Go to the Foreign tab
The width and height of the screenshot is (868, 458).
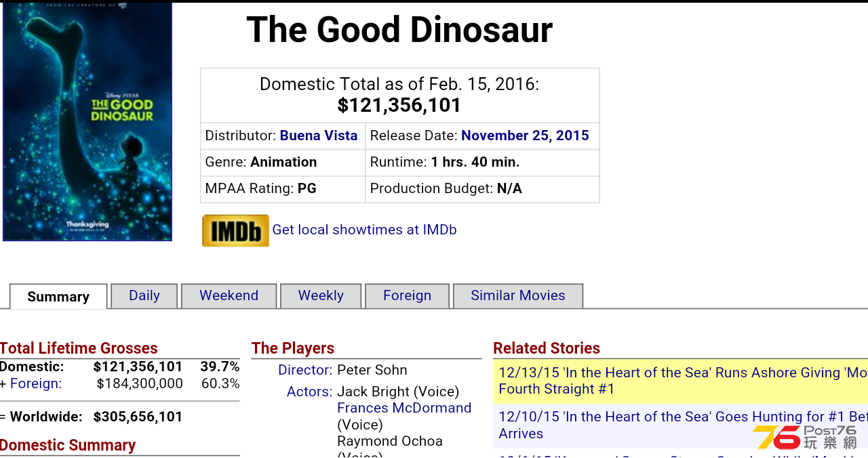pyautogui.click(x=407, y=296)
